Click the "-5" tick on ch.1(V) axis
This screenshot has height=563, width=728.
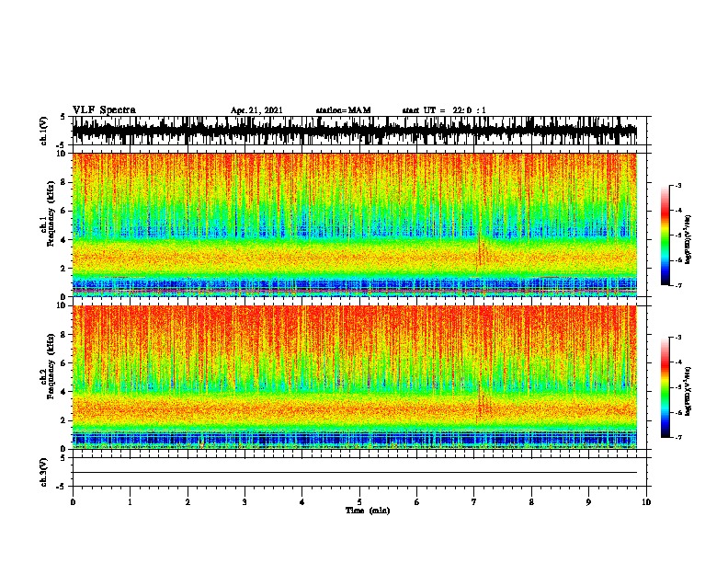[62, 145]
